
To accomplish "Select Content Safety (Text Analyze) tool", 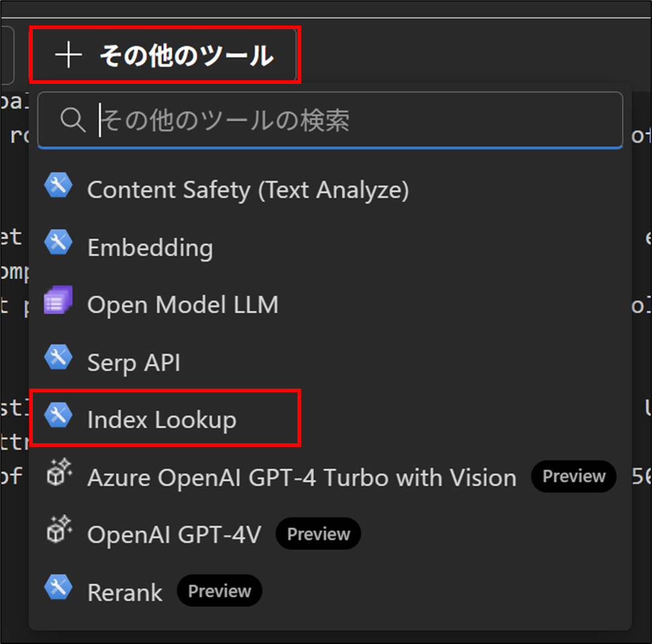I will (x=330, y=190).
